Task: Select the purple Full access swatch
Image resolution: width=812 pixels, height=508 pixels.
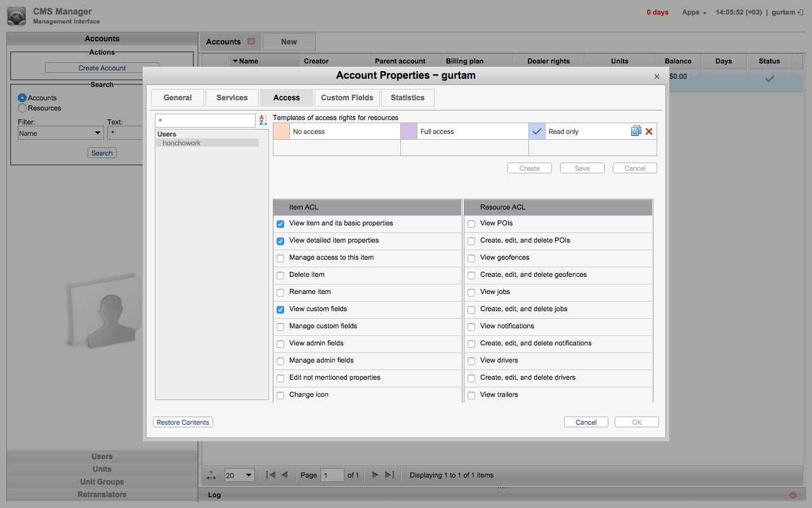Action: [409, 131]
